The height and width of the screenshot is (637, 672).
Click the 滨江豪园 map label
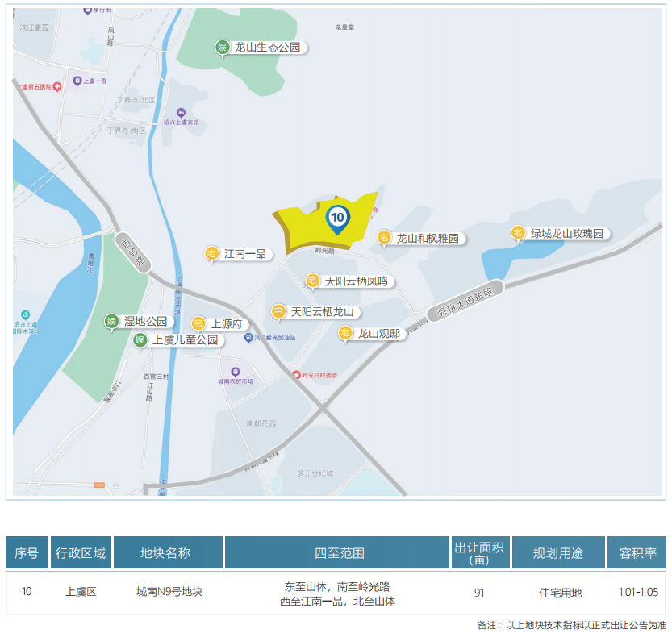point(34,27)
